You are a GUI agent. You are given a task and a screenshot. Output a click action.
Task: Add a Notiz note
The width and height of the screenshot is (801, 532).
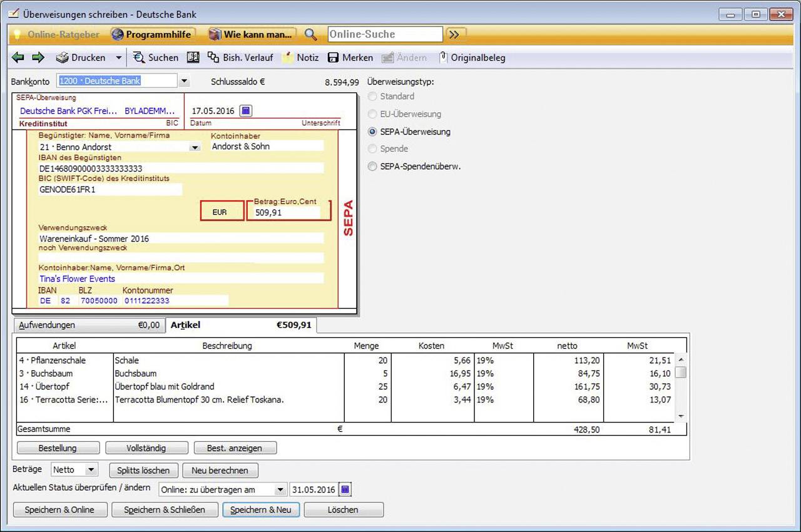(300, 58)
